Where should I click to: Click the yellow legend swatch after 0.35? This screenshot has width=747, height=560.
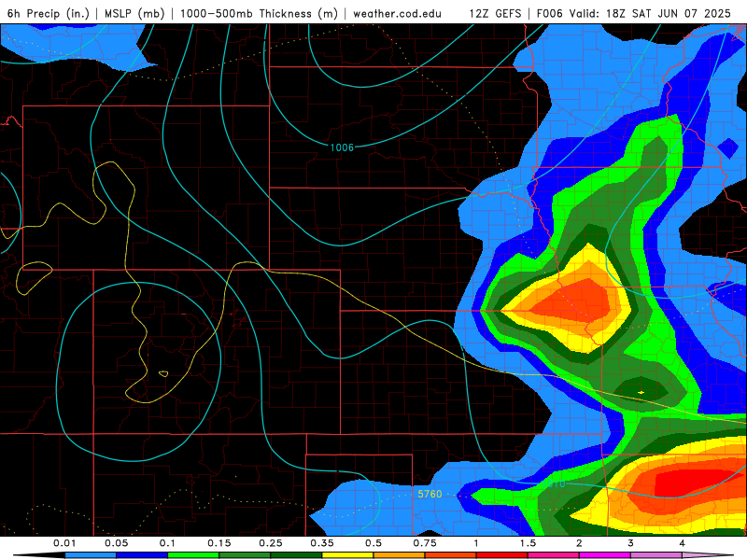click(x=347, y=555)
